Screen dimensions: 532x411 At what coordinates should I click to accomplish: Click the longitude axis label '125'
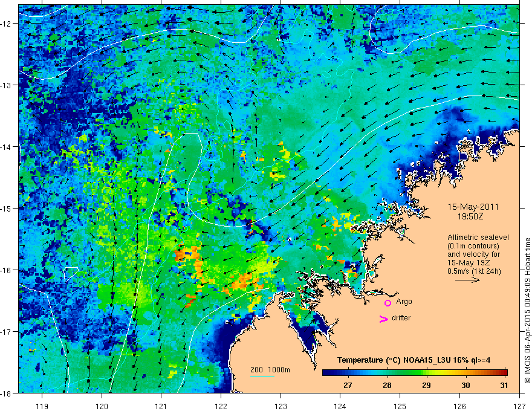pos(400,406)
